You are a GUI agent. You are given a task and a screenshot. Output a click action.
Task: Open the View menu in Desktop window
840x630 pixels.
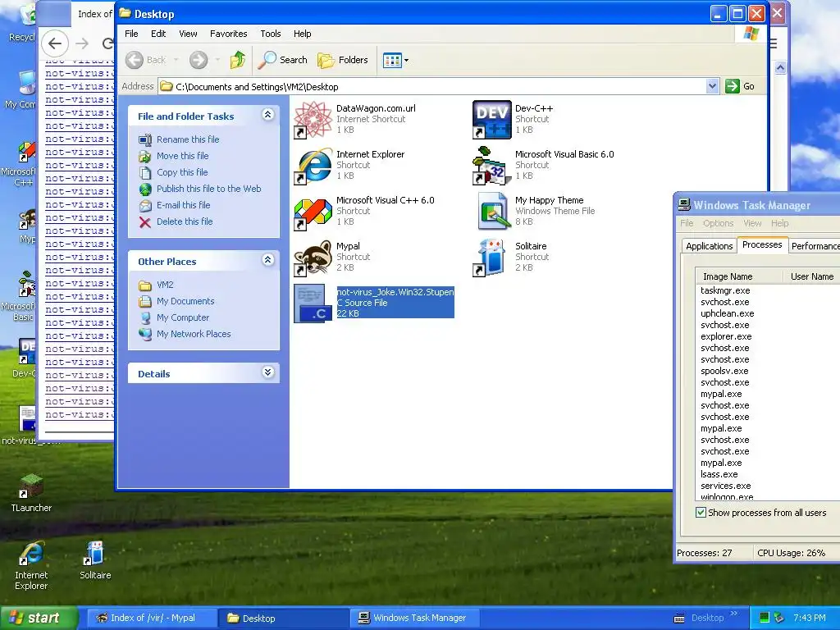coord(188,34)
